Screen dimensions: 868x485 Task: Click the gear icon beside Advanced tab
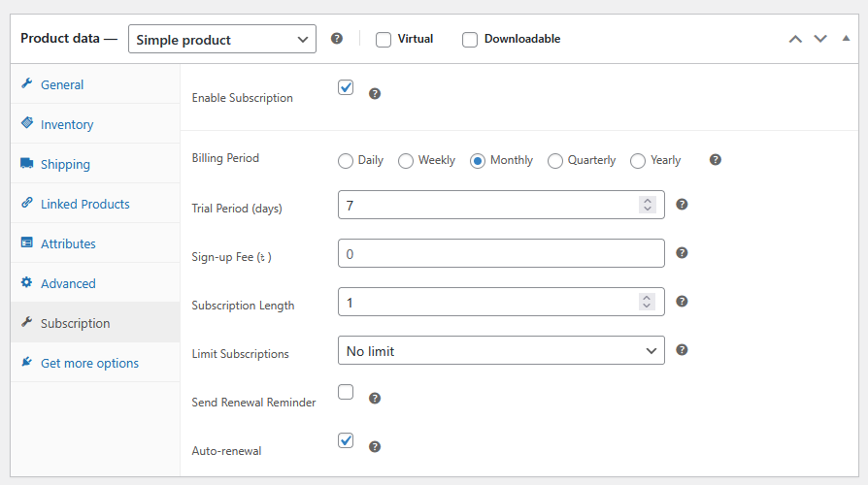[26, 282]
